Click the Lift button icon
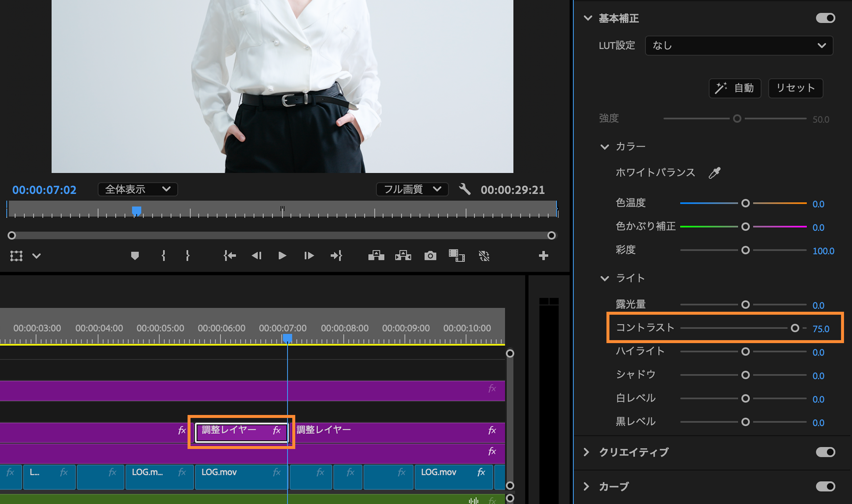Image resolution: width=852 pixels, height=504 pixels. coord(376,255)
